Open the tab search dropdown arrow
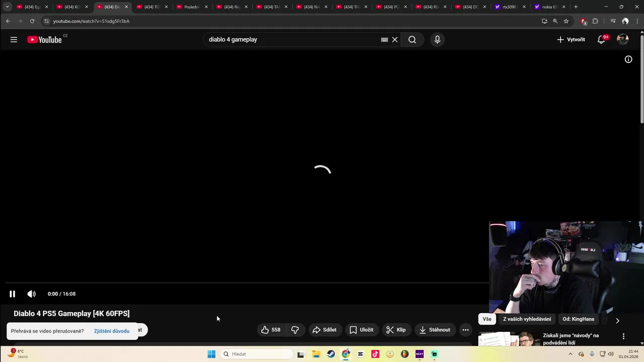This screenshot has height=362, width=644. pos(7,7)
